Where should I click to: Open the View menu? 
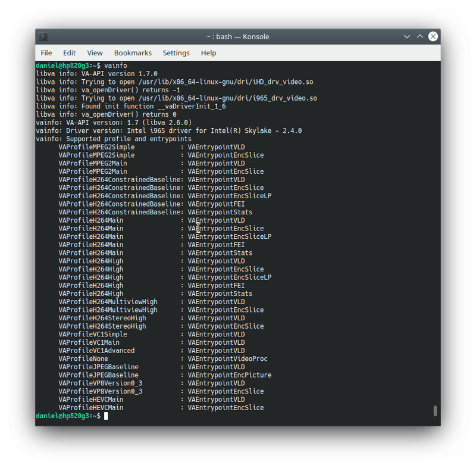(95, 53)
